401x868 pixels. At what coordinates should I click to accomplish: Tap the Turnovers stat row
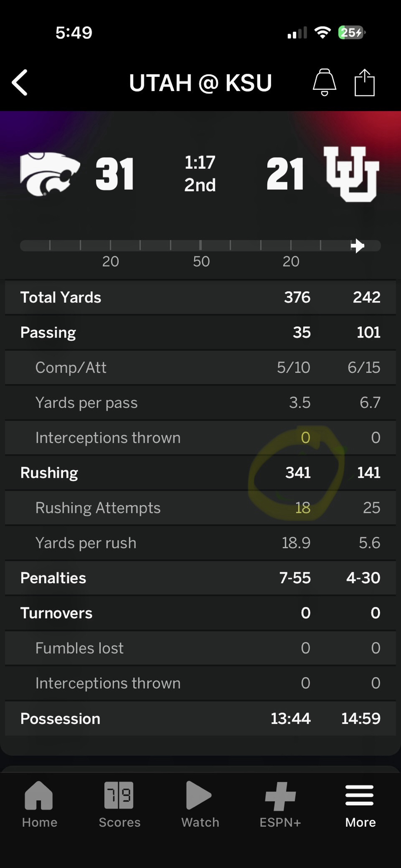coord(200,613)
